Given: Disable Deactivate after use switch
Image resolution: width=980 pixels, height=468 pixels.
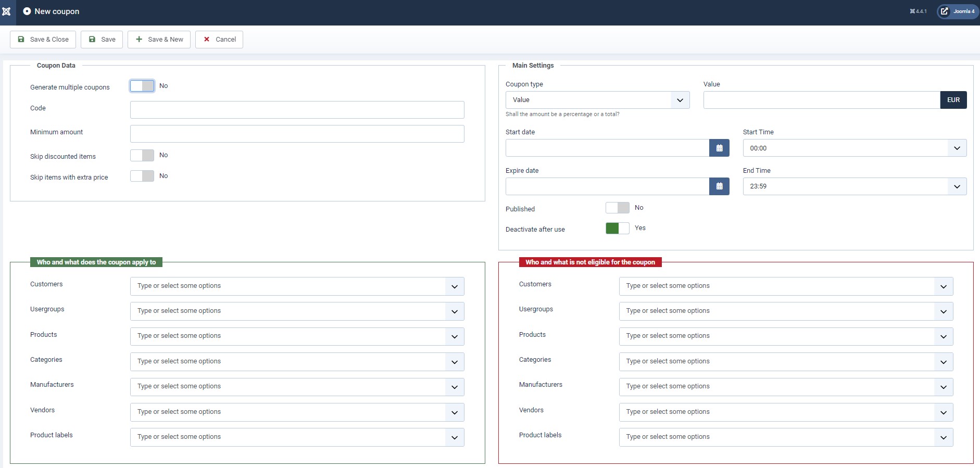Looking at the screenshot, I should [618, 228].
